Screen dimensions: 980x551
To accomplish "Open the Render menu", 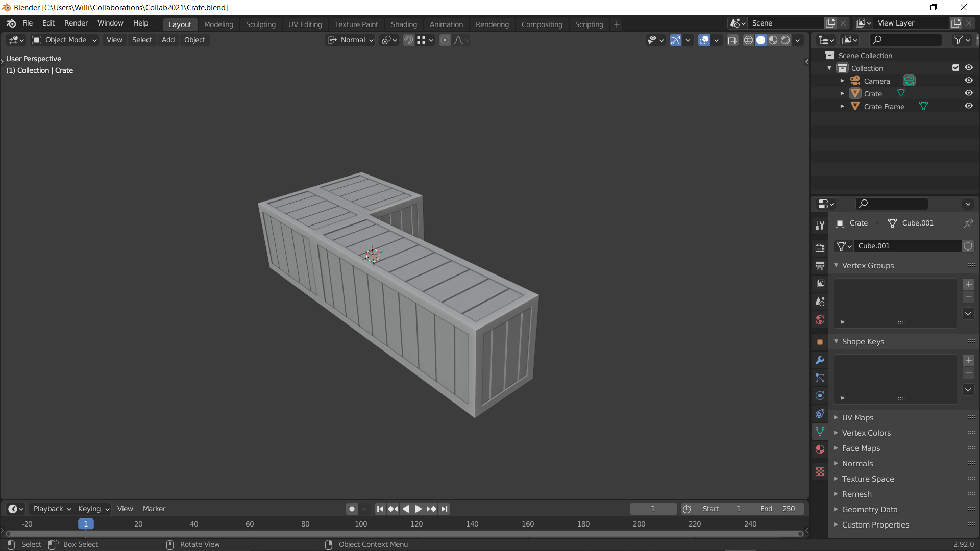I will tap(76, 23).
